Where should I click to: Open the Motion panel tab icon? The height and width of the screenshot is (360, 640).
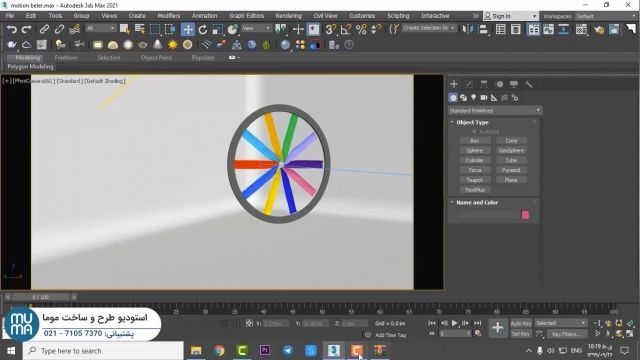[499, 84]
